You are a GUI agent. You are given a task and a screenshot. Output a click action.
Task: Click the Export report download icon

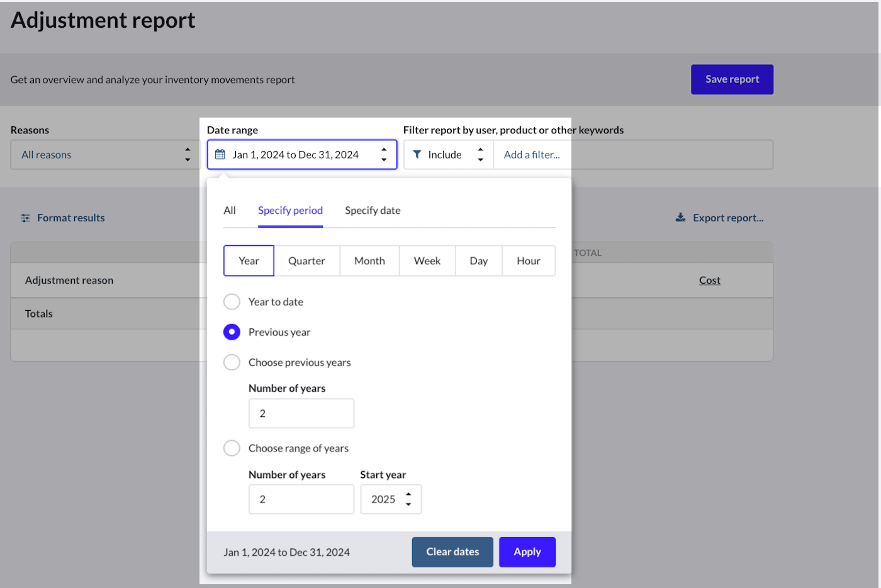click(x=680, y=218)
